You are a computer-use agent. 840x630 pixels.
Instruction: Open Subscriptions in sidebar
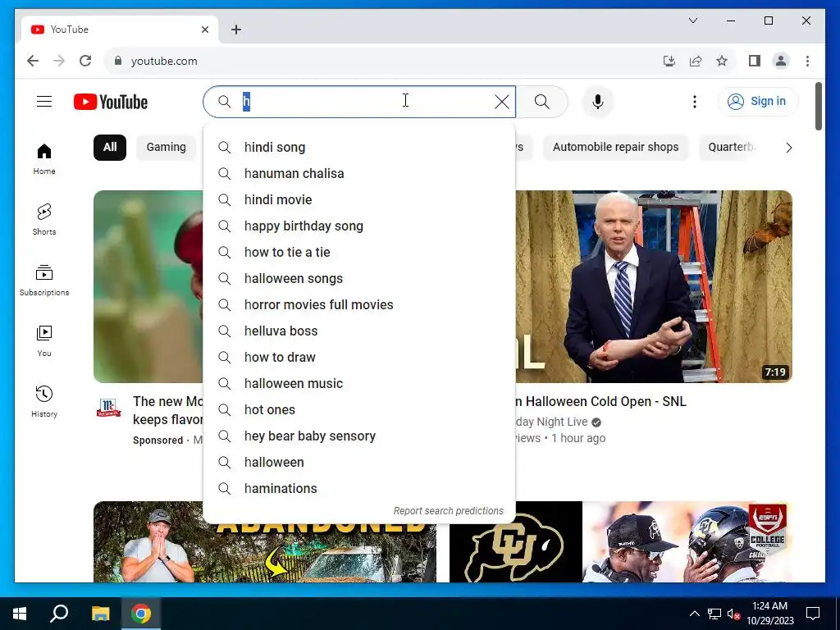tap(44, 281)
